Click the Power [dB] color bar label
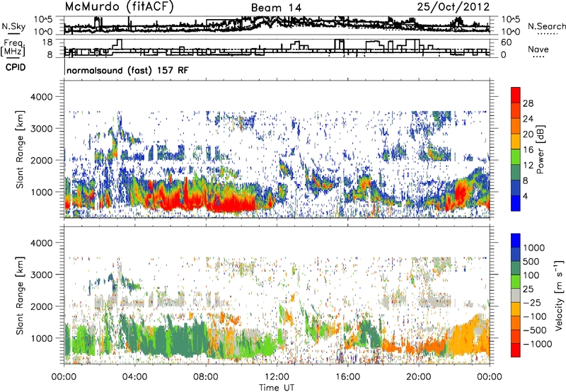 [x=540, y=149]
